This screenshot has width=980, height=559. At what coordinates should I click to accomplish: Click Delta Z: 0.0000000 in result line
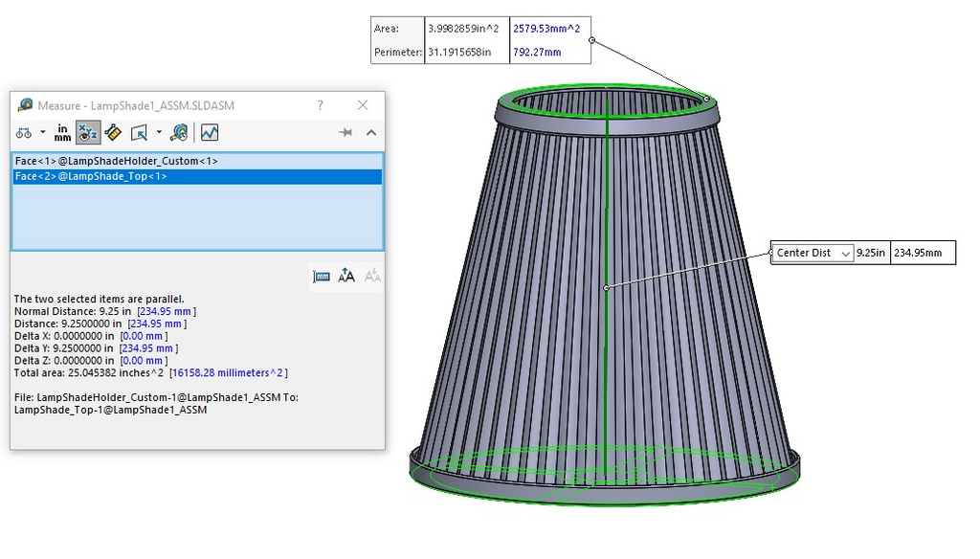(91, 360)
